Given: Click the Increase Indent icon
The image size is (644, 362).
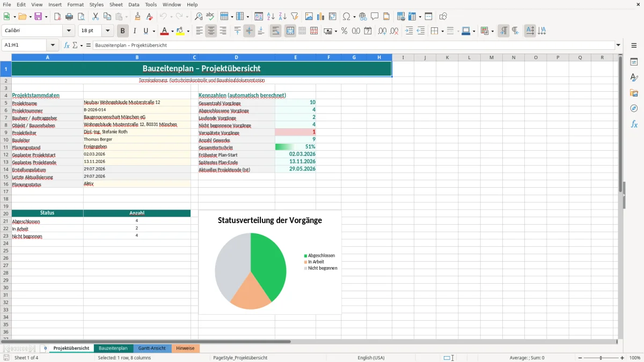Looking at the screenshot, I should 409,31.
